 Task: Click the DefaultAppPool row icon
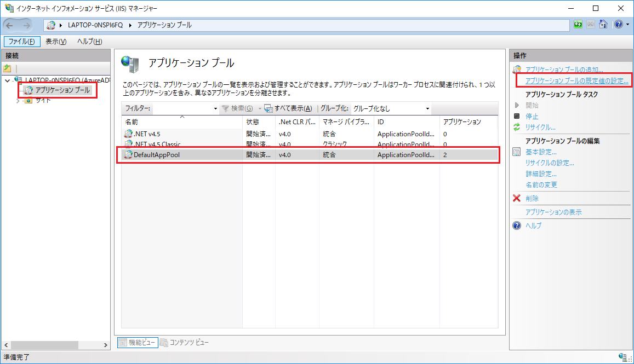pyautogui.click(x=128, y=155)
